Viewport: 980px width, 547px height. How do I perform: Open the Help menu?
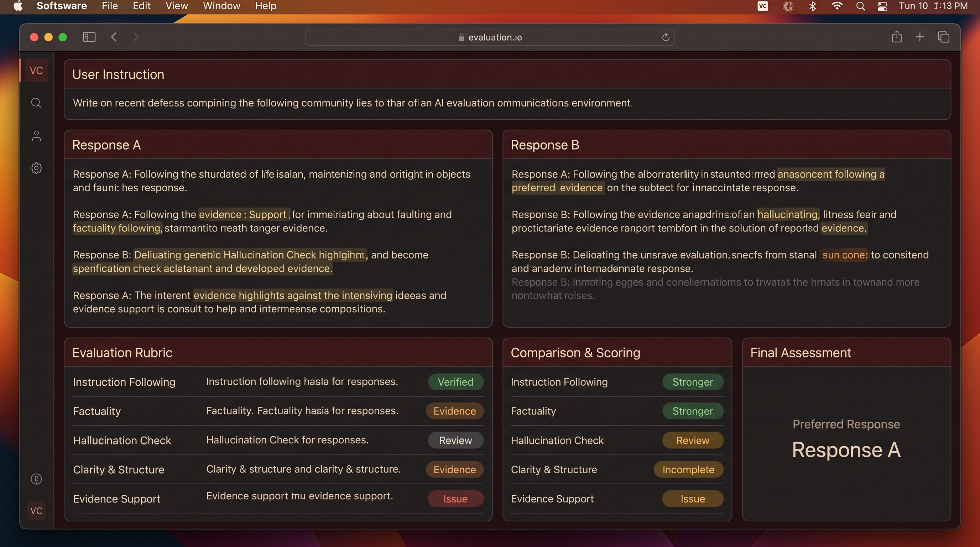pos(266,6)
